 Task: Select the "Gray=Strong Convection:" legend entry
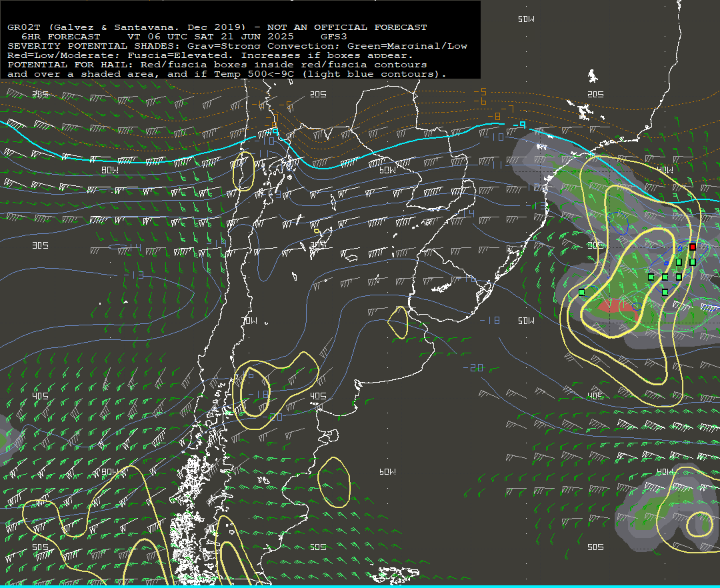coord(263,46)
